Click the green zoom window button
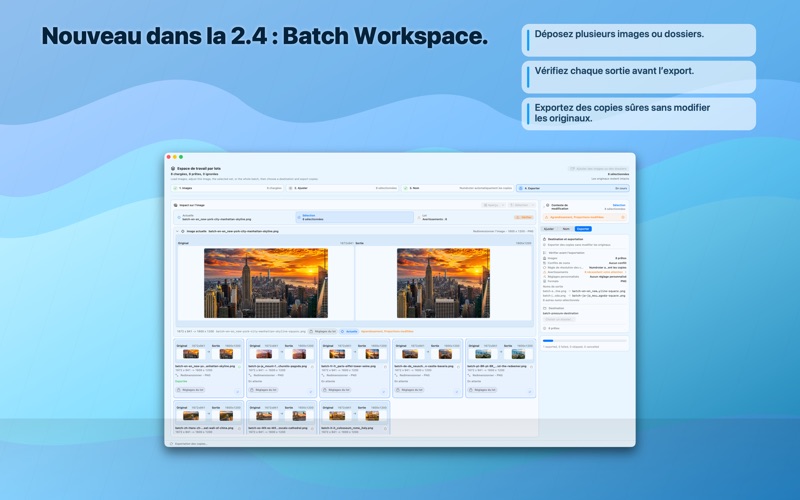The height and width of the screenshot is (500, 800). 181,157
